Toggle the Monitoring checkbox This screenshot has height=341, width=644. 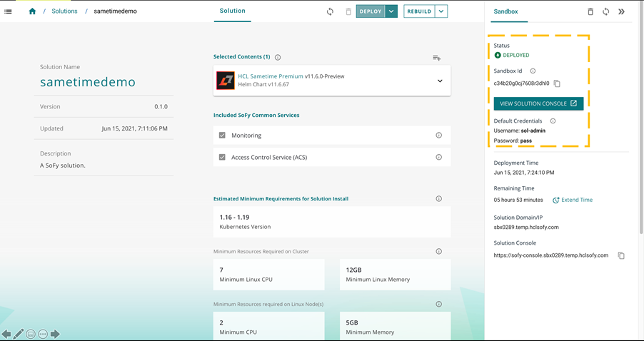click(222, 135)
